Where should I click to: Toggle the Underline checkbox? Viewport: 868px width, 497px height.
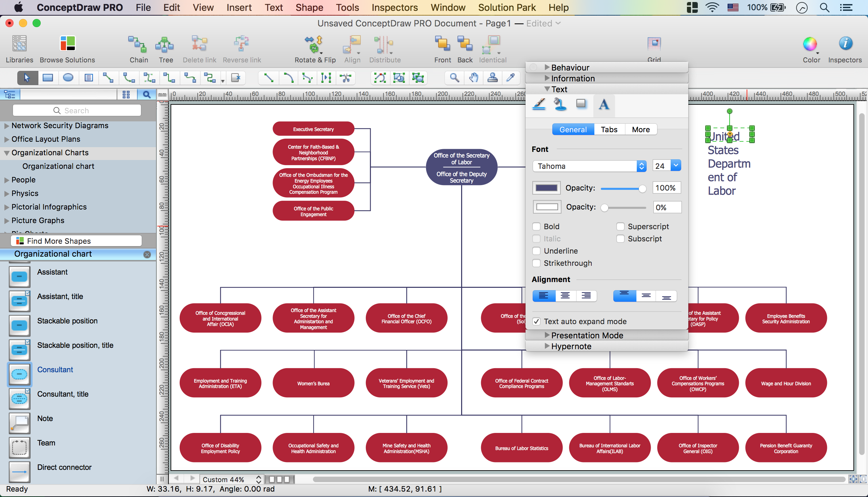pyautogui.click(x=536, y=251)
